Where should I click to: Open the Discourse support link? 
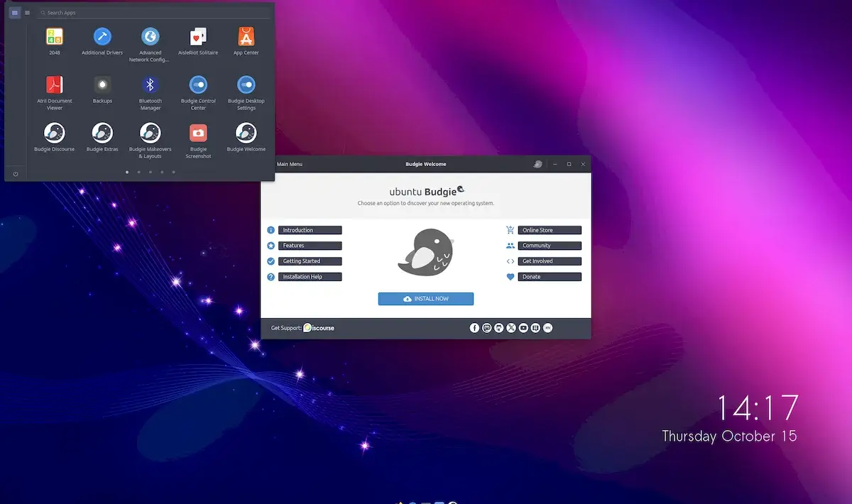(319, 328)
